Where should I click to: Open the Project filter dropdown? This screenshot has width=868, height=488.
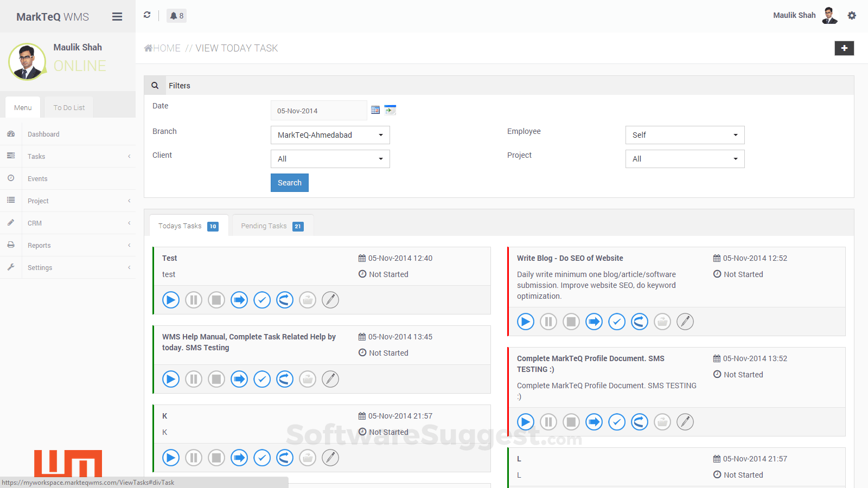[x=685, y=159]
